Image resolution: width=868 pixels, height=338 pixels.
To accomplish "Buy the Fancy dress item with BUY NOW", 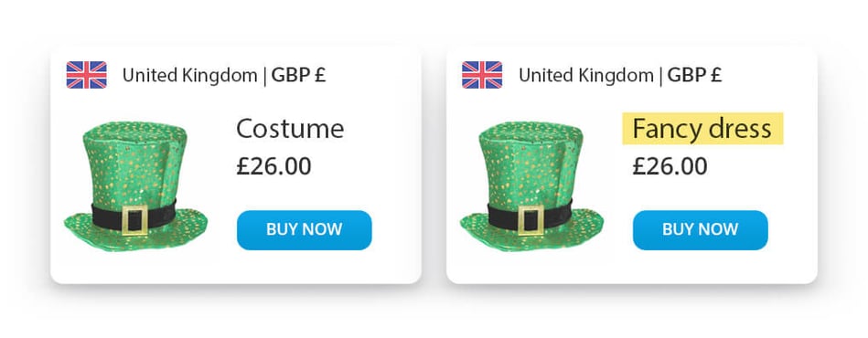I will 701,229.
